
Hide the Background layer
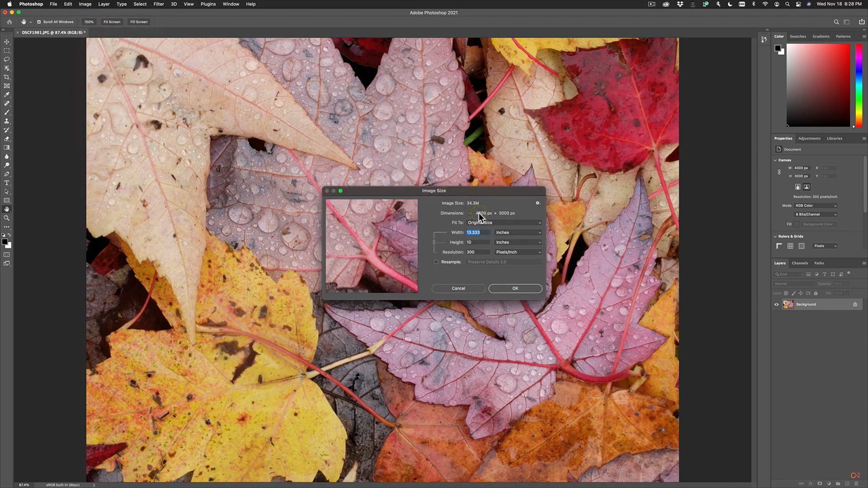[776, 304]
